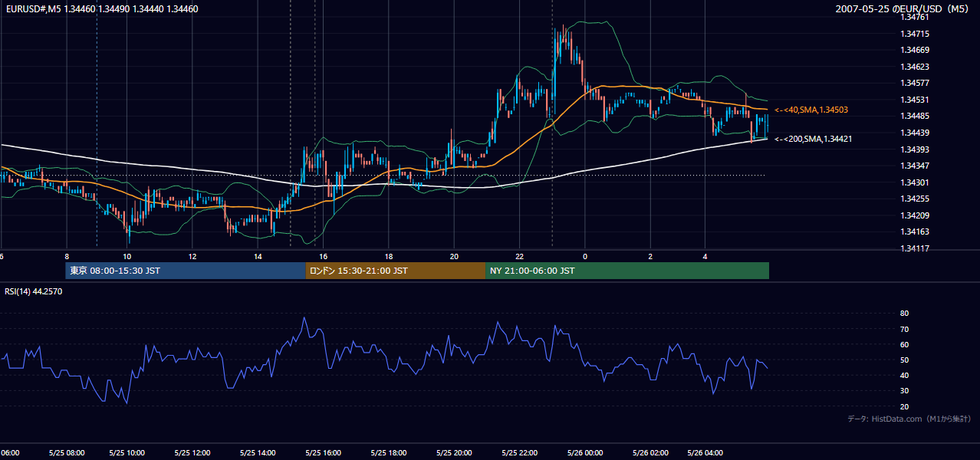Click the 5/25 14:00 time axis label
Viewport: 980px width, 460px height.
click(258, 452)
